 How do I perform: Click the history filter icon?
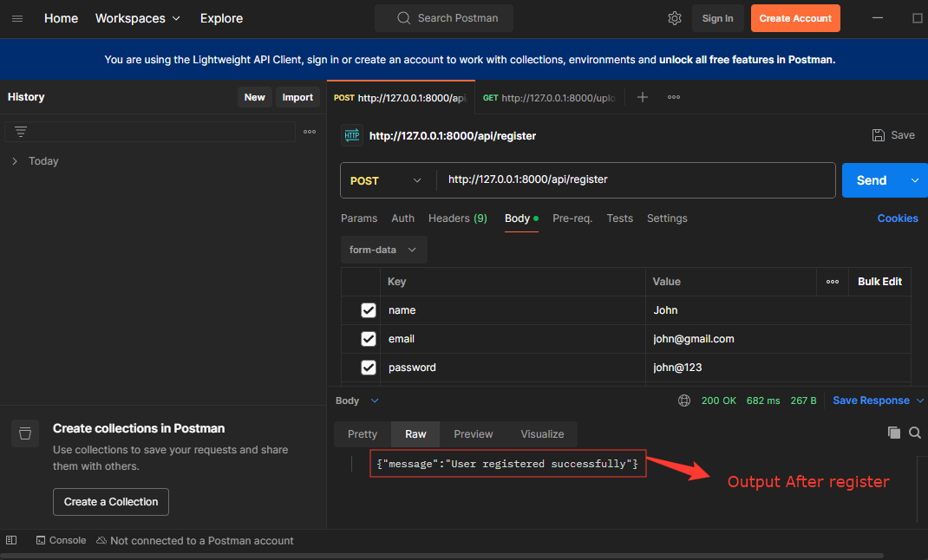click(21, 132)
